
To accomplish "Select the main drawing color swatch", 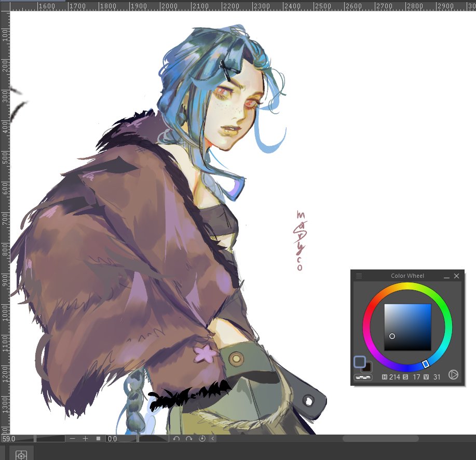I will coord(360,362).
